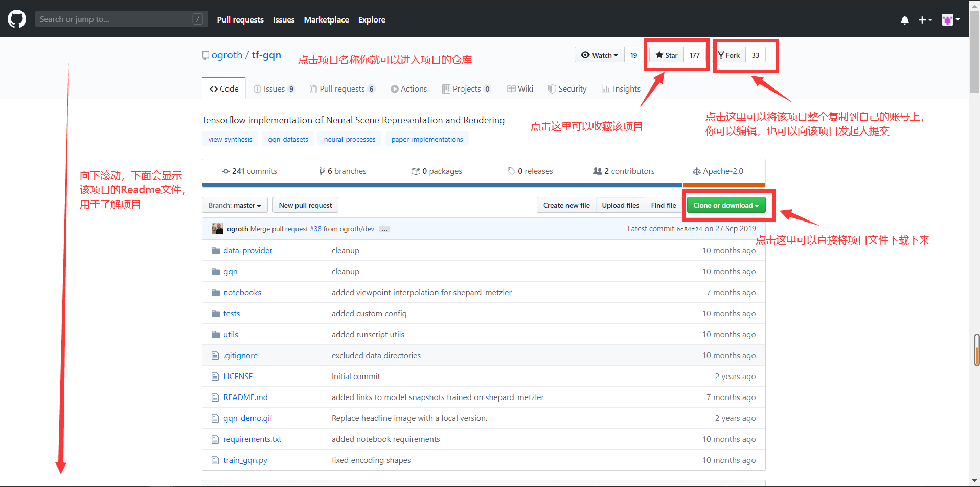Open the gqn_demo.gif file
The height and width of the screenshot is (487, 980).
[248, 418]
